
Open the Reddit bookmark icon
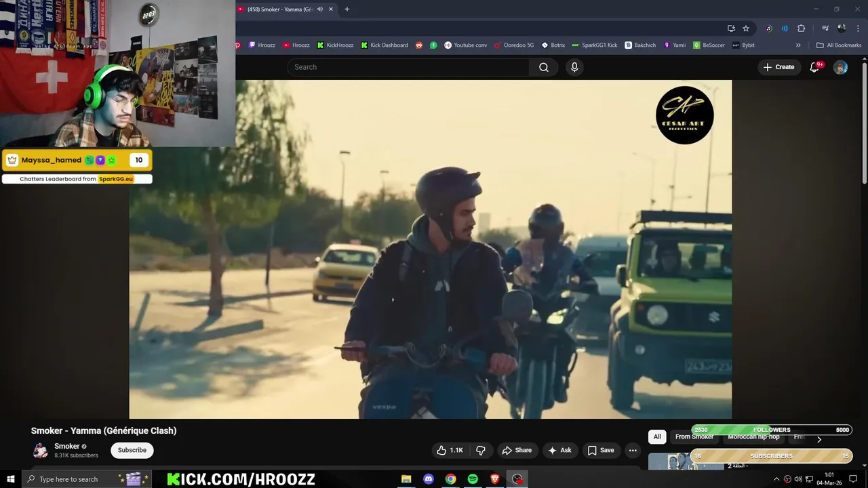click(418, 45)
